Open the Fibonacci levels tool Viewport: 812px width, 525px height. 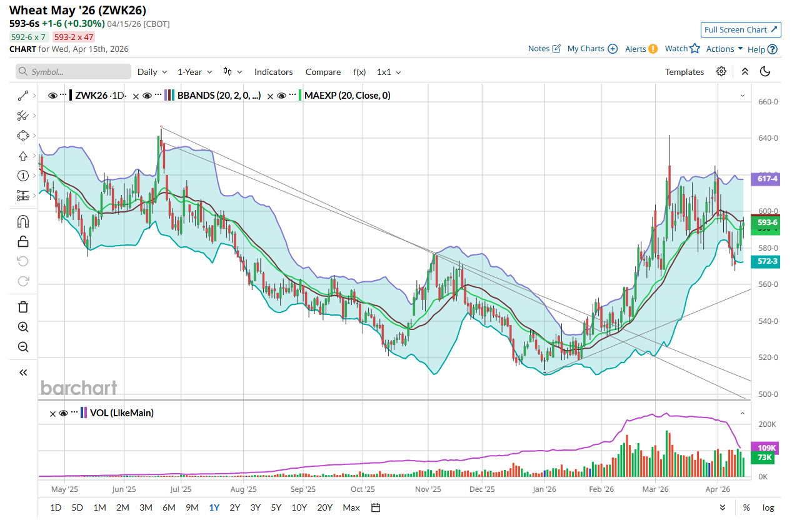tap(23, 196)
